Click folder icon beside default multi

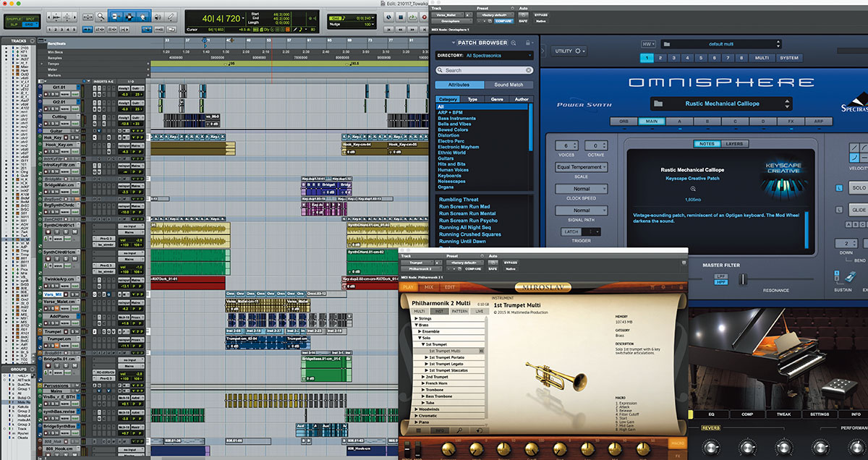pyautogui.click(x=666, y=44)
